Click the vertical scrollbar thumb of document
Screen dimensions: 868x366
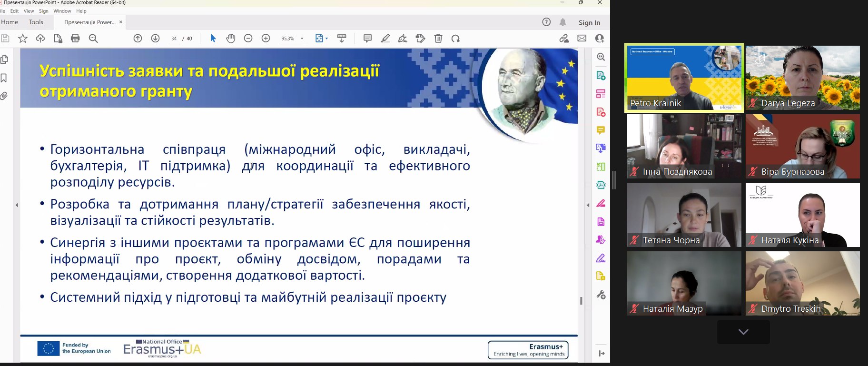pyautogui.click(x=581, y=301)
